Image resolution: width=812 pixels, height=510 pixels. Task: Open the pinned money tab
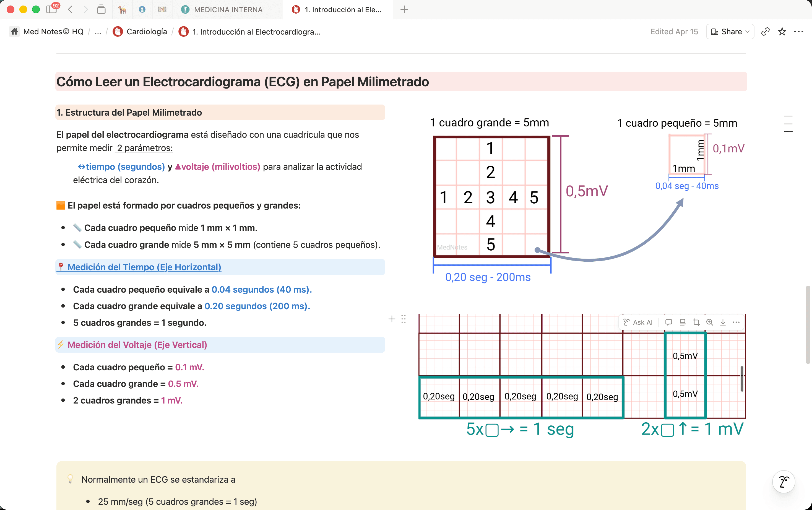coord(162,9)
